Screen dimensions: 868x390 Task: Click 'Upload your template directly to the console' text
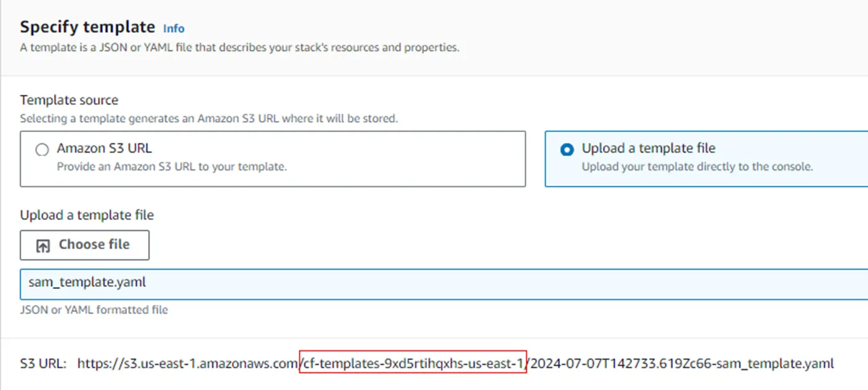[x=697, y=167]
